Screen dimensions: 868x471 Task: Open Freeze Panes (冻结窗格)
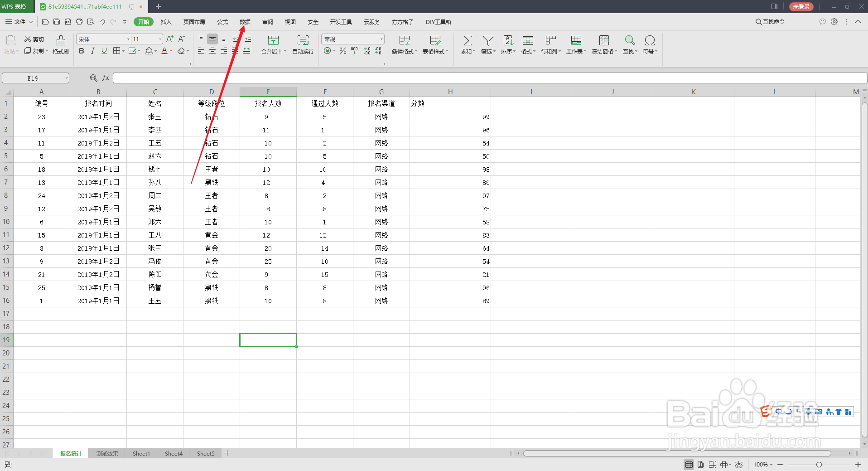[x=604, y=45]
